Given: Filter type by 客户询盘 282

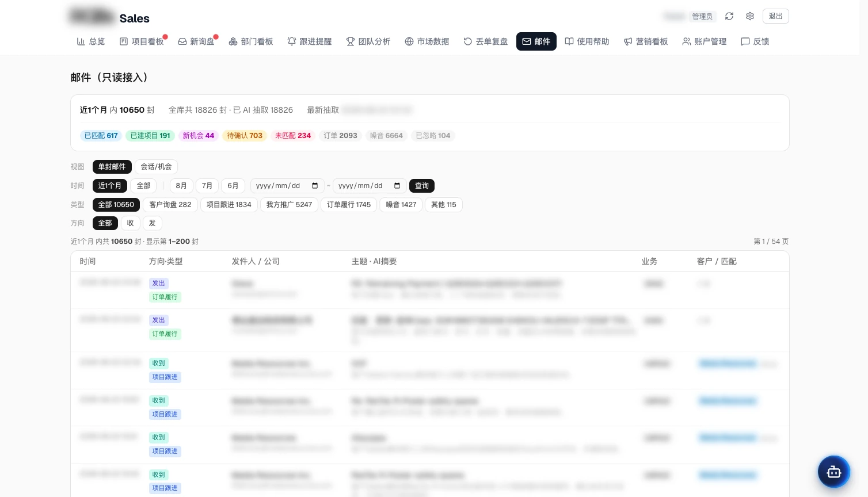Looking at the screenshot, I should tap(170, 205).
